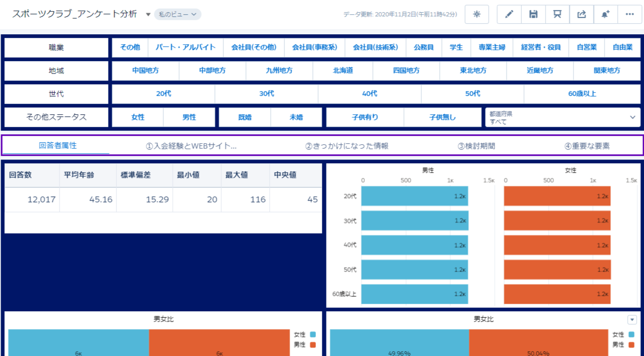Toggle the 既婚 marital status filter
The height and width of the screenshot is (356, 644).
pos(245,117)
